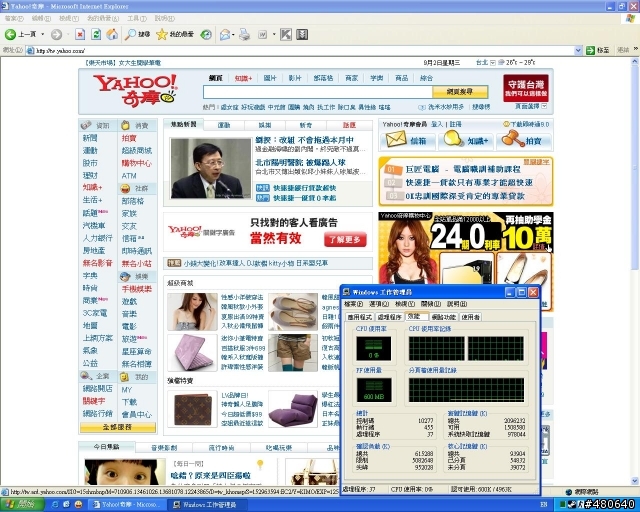Click the Yahoo! 奇摩 logo
Image resolution: width=640 pixels, height=512 pixels.
(x=136, y=91)
